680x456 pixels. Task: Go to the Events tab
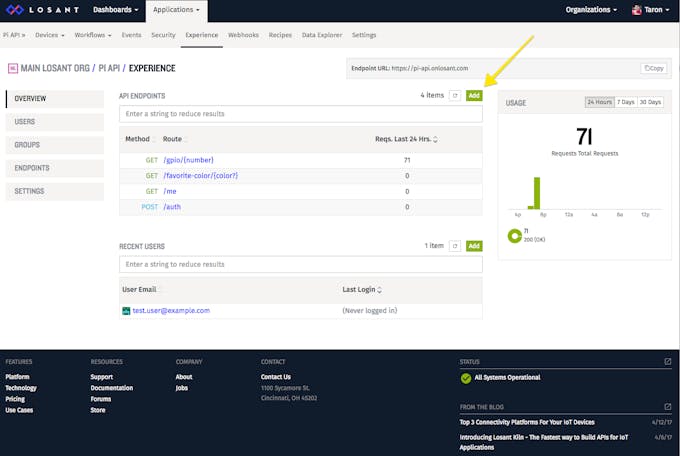point(131,35)
